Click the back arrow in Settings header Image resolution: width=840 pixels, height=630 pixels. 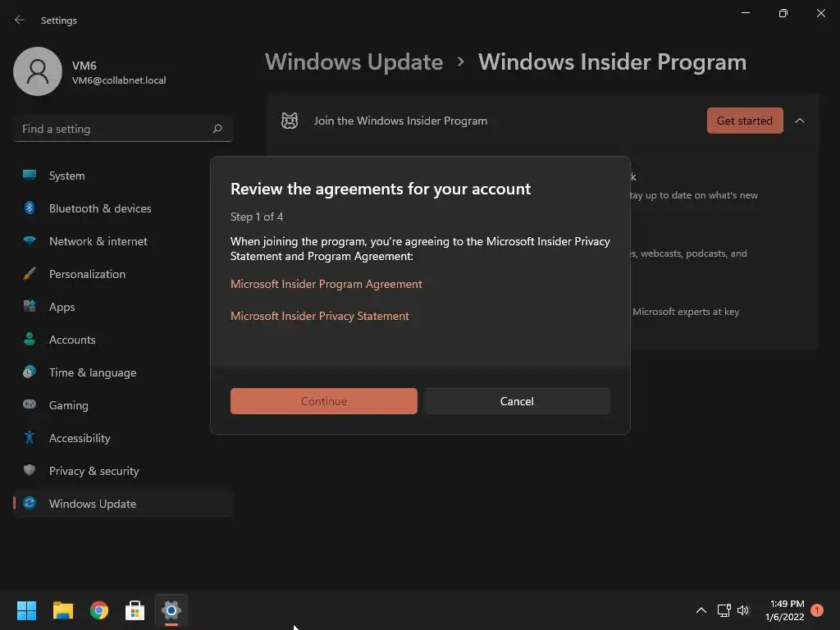pos(20,20)
